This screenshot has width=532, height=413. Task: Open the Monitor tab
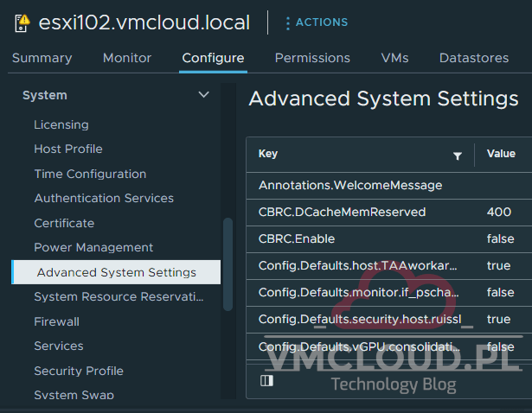pyautogui.click(x=127, y=58)
